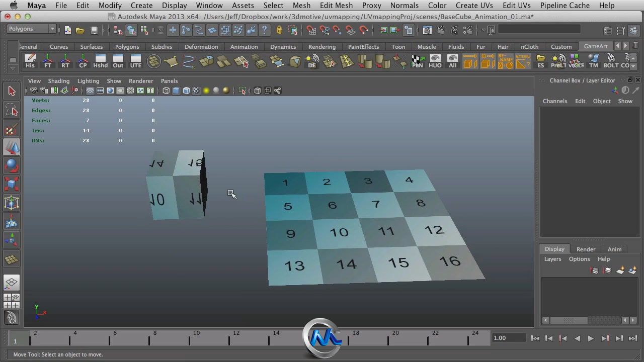Click the His shelf button
This screenshot has height=362, width=644.
[30, 61]
